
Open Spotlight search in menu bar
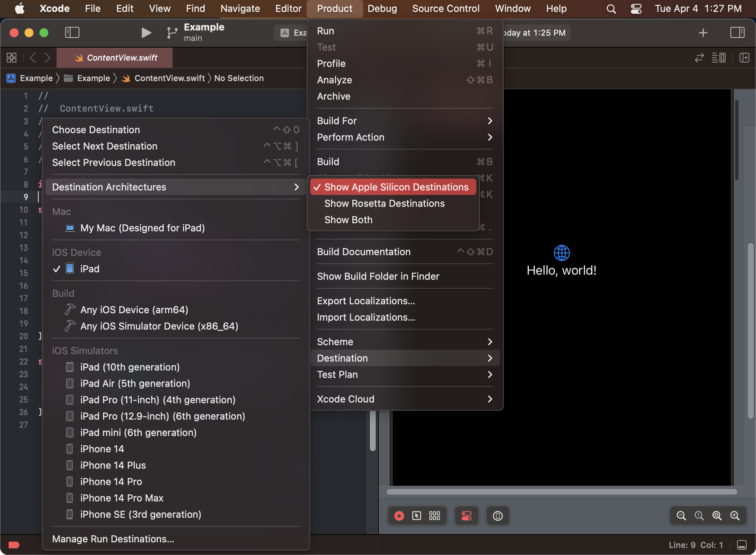coord(611,9)
